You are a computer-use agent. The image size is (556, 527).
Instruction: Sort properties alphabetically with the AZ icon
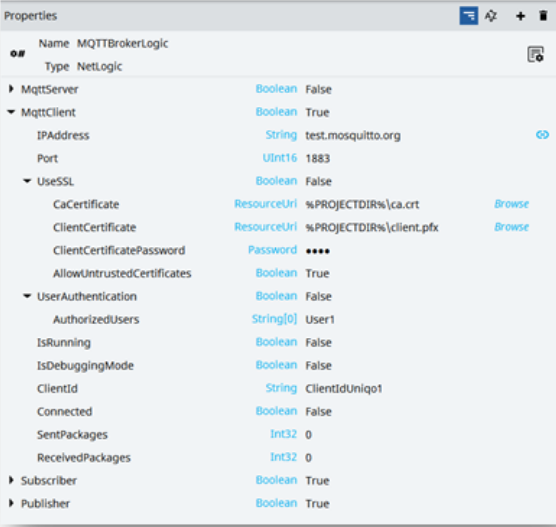[491, 16]
